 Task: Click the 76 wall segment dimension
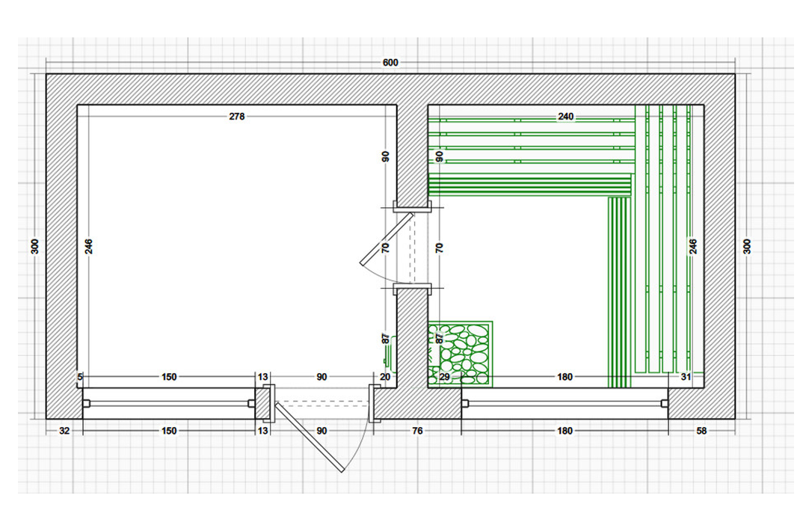pos(417,431)
